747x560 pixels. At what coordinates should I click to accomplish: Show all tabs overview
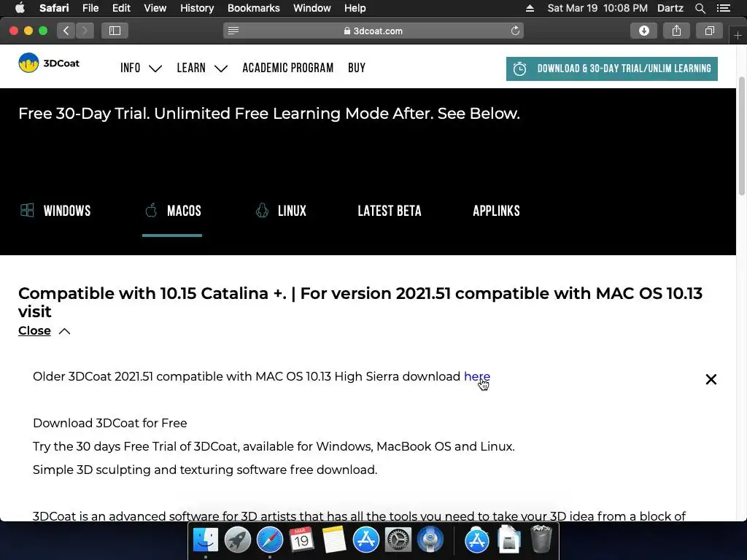click(709, 31)
